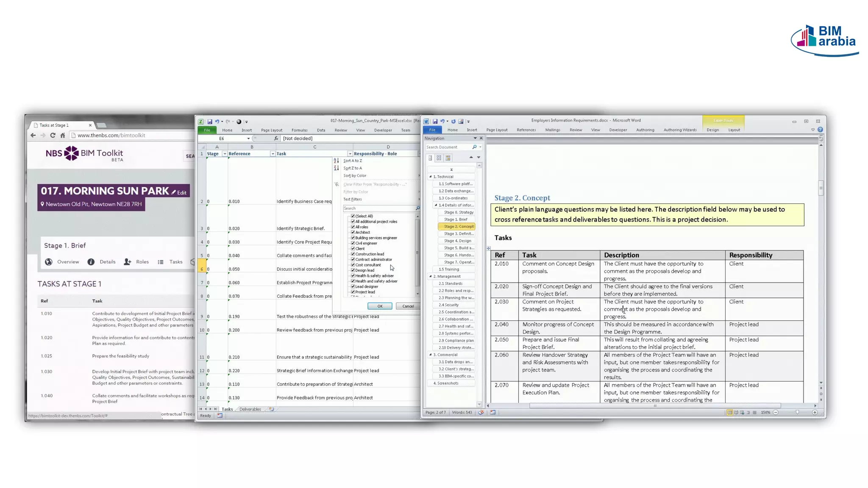Click the Word zoom slider handle
Viewport: 868px width, 488px height.
[797, 412]
